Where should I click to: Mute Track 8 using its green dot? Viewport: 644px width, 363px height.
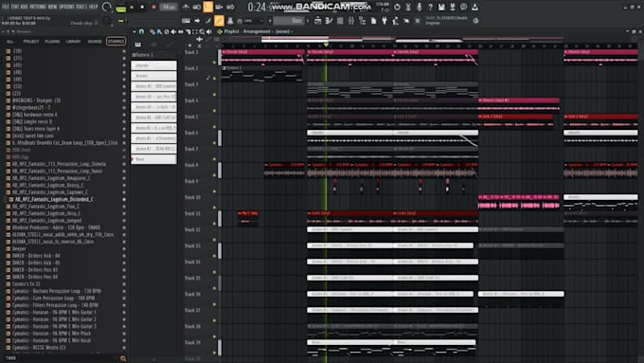click(214, 175)
